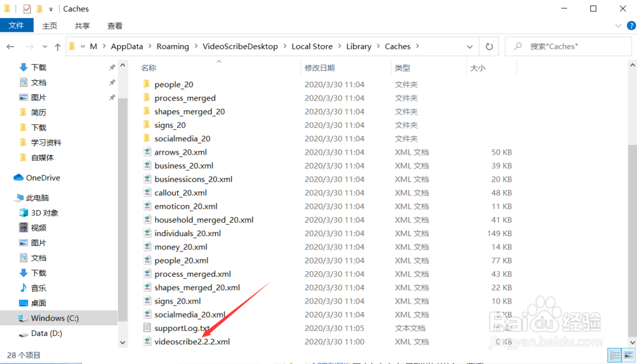Open the 文件 menu tab

point(17,25)
